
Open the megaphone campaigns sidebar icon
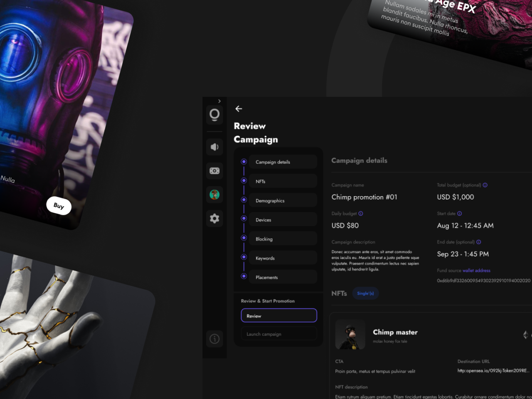tap(214, 147)
